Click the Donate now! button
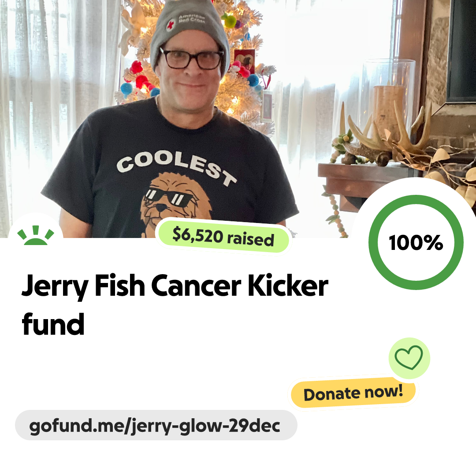 click(353, 393)
